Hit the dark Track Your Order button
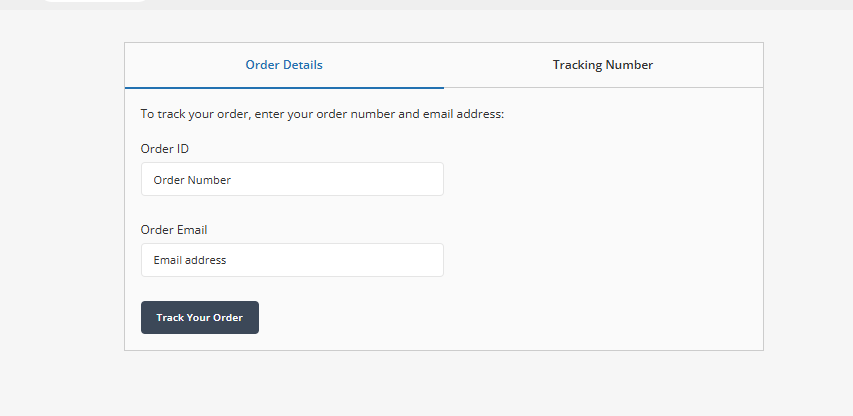Viewport: 853px width, 416px height. point(200,318)
